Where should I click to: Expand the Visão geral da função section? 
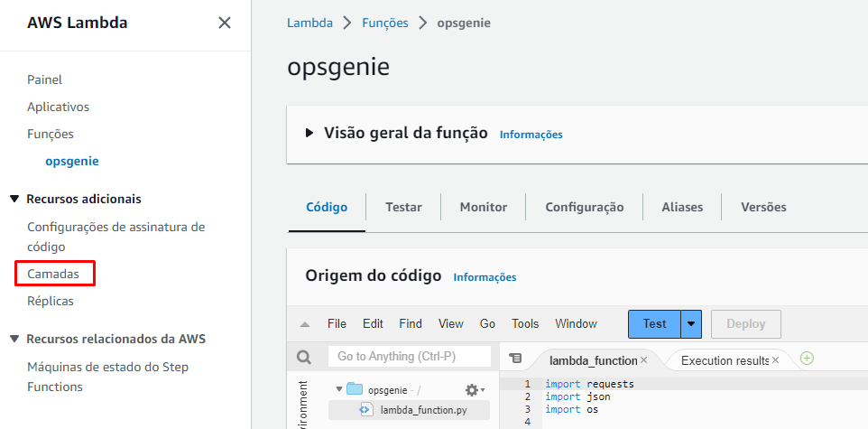point(309,133)
